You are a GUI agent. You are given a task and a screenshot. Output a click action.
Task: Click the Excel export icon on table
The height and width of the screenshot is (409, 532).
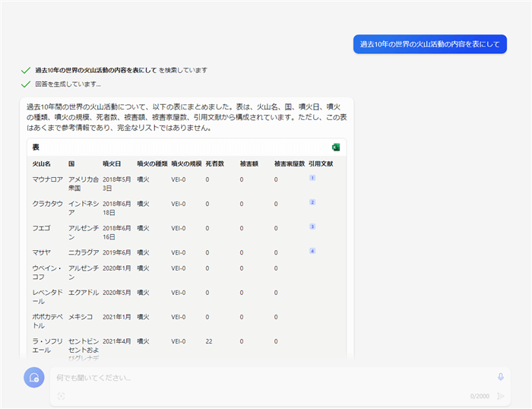pos(336,147)
